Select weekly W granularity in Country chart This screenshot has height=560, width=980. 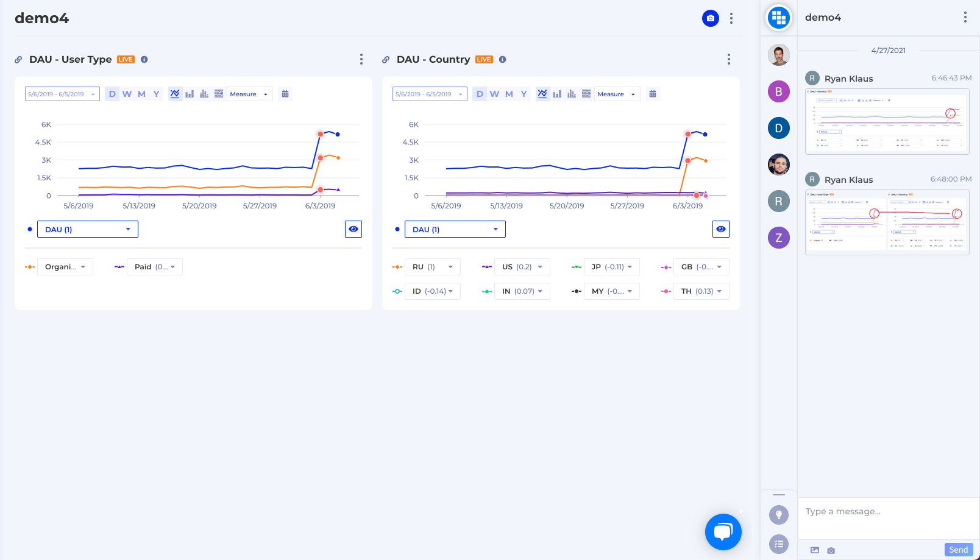point(494,94)
